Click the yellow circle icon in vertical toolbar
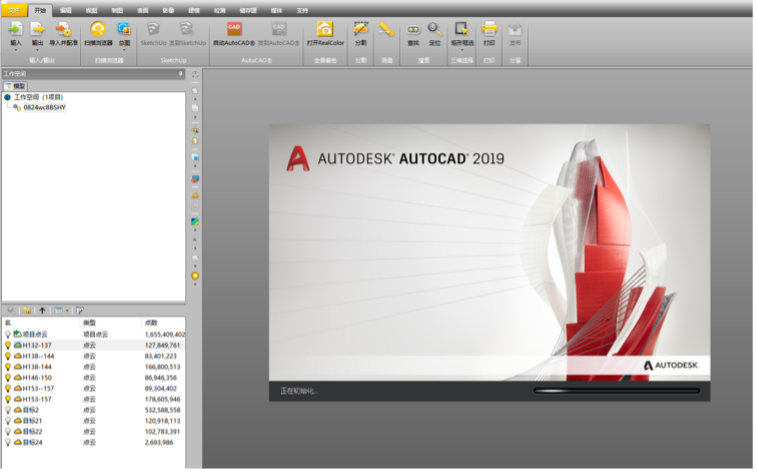This screenshot has width=757, height=473. [x=195, y=276]
